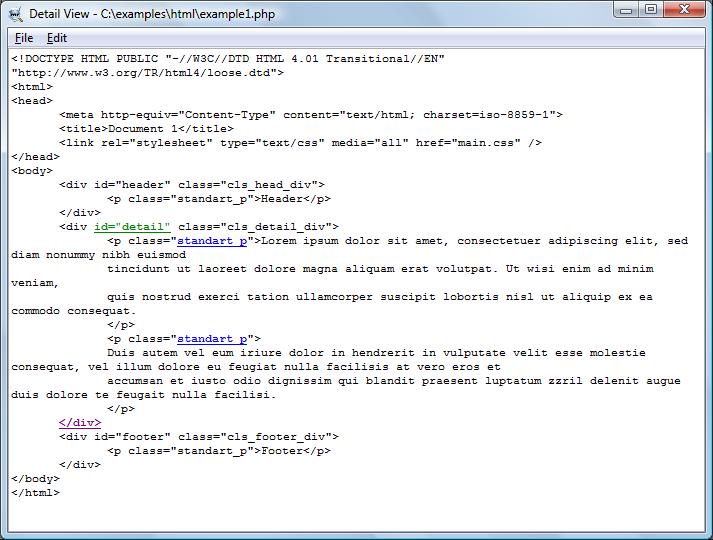Click the standart_p link above Duis autem
713x540 pixels.
pos(212,339)
